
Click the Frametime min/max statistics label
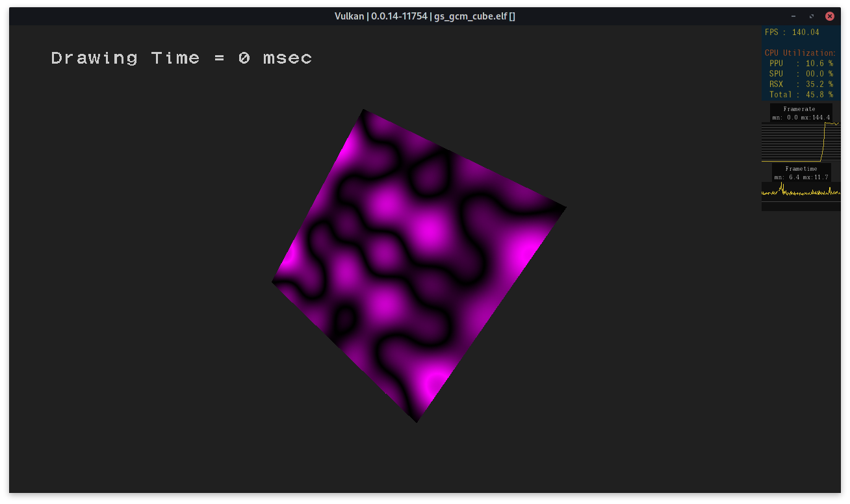coord(801,177)
